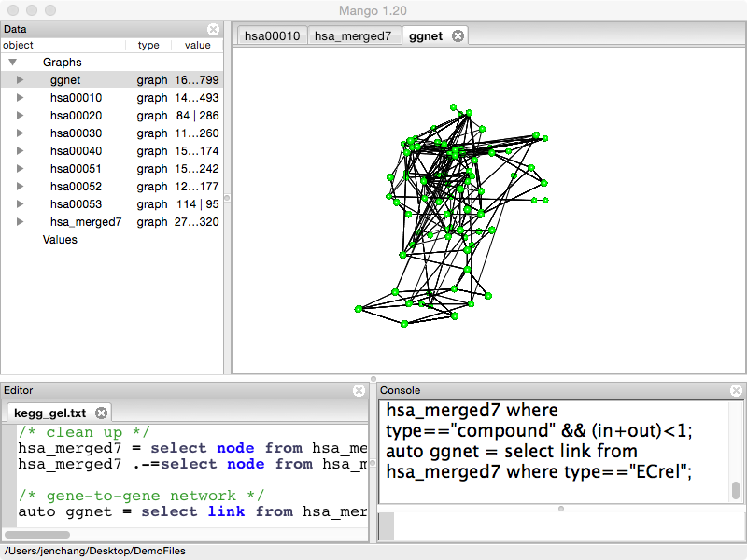Close the Console panel
Screen dimensions: 747x560
735,390
